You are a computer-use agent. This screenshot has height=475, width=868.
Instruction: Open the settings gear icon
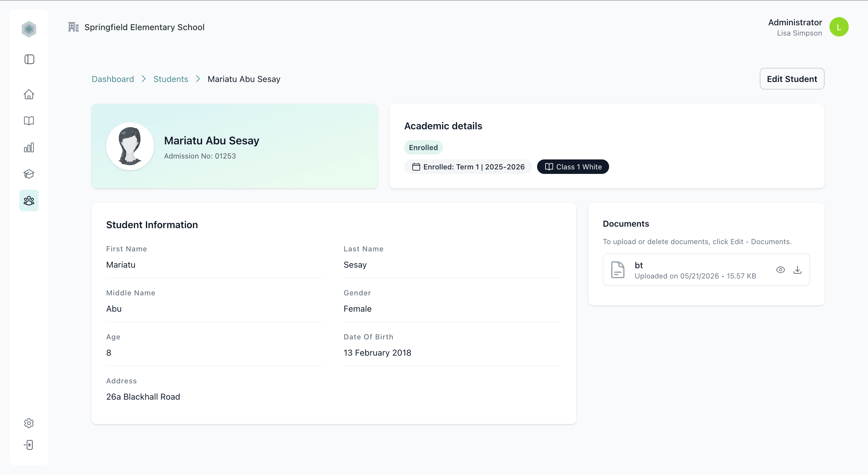click(x=29, y=423)
